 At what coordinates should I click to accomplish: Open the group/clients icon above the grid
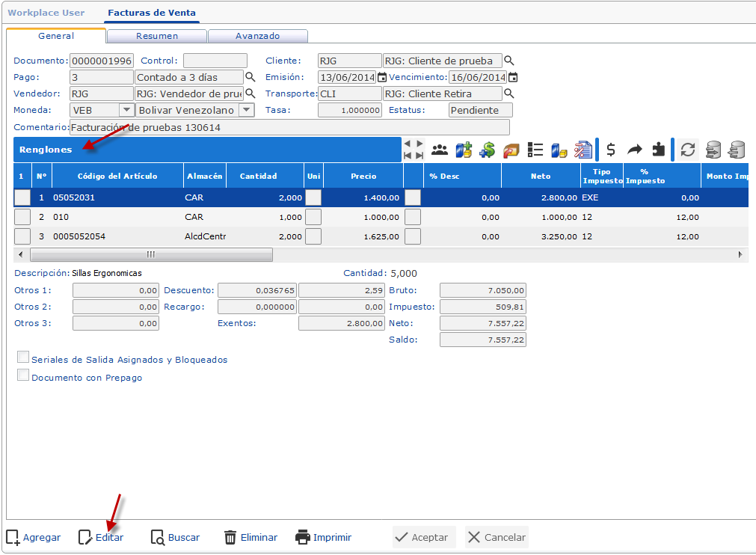[440, 150]
